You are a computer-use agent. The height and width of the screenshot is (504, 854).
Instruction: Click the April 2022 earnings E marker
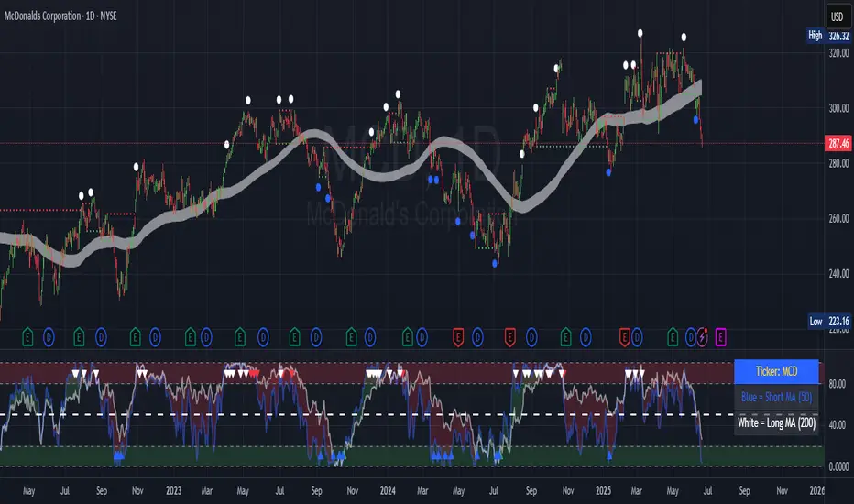[x=27, y=338]
